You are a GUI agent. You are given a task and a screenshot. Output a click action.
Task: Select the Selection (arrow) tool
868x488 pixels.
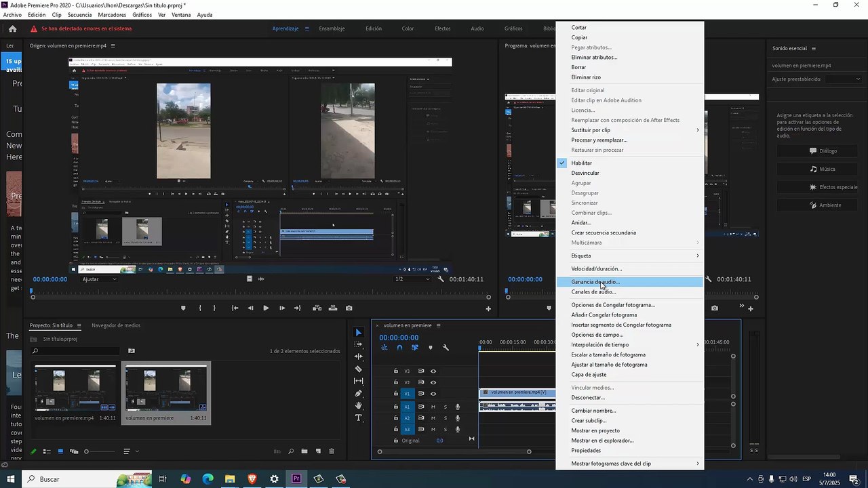[x=359, y=333]
